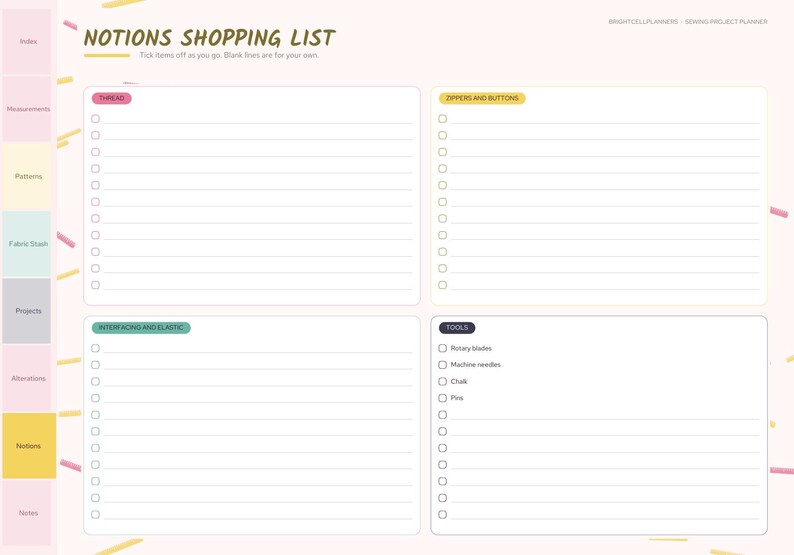
Task: Click the 'Tick items off as you go' subtitle
Action: point(229,55)
